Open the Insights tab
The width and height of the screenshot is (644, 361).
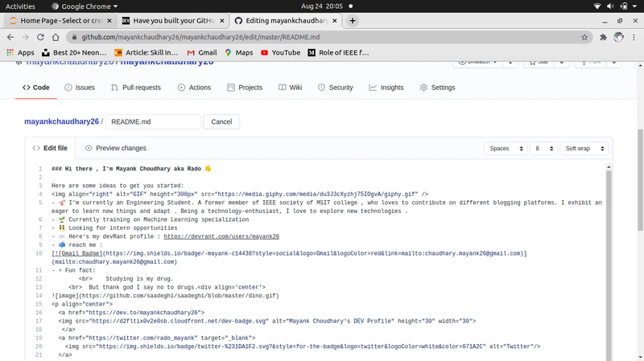pyautogui.click(x=386, y=88)
